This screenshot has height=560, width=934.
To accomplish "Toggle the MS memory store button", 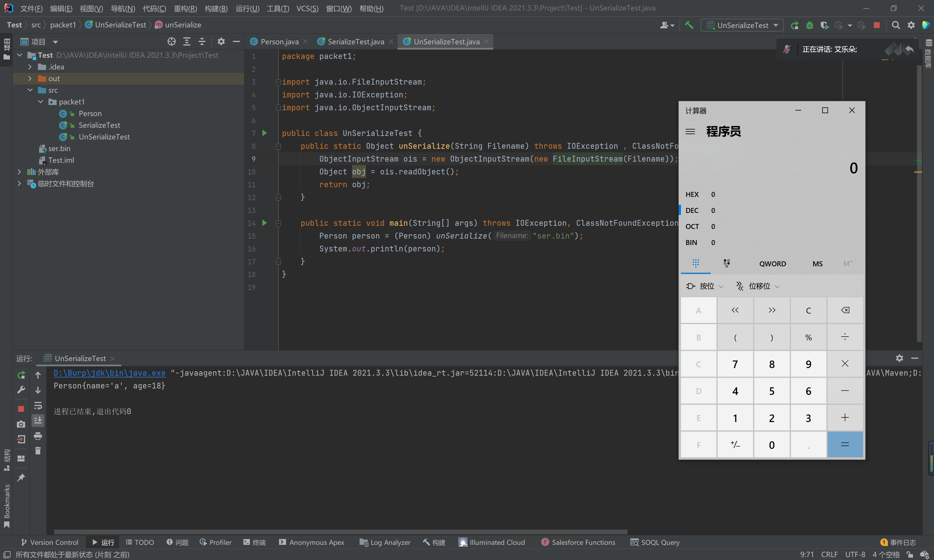I will click(x=817, y=263).
